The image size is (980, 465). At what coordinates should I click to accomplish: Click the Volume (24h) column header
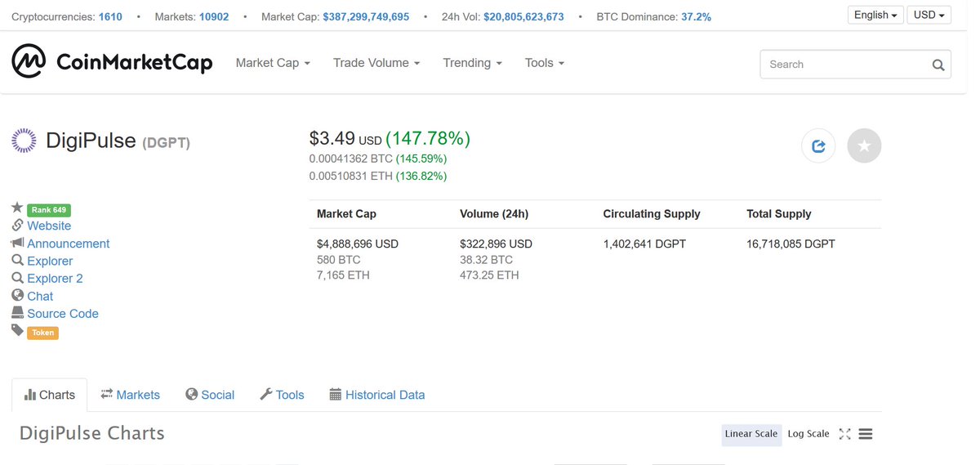(x=494, y=214)
